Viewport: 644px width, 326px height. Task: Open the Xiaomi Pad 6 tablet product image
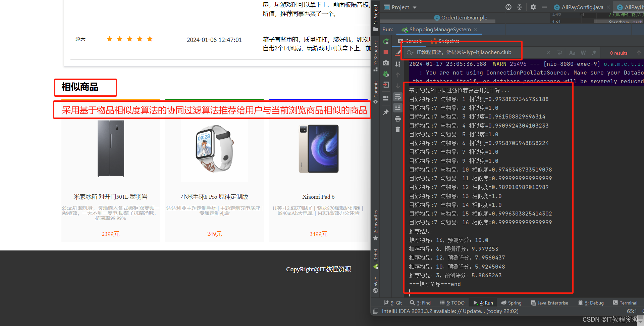coord(319,149)
